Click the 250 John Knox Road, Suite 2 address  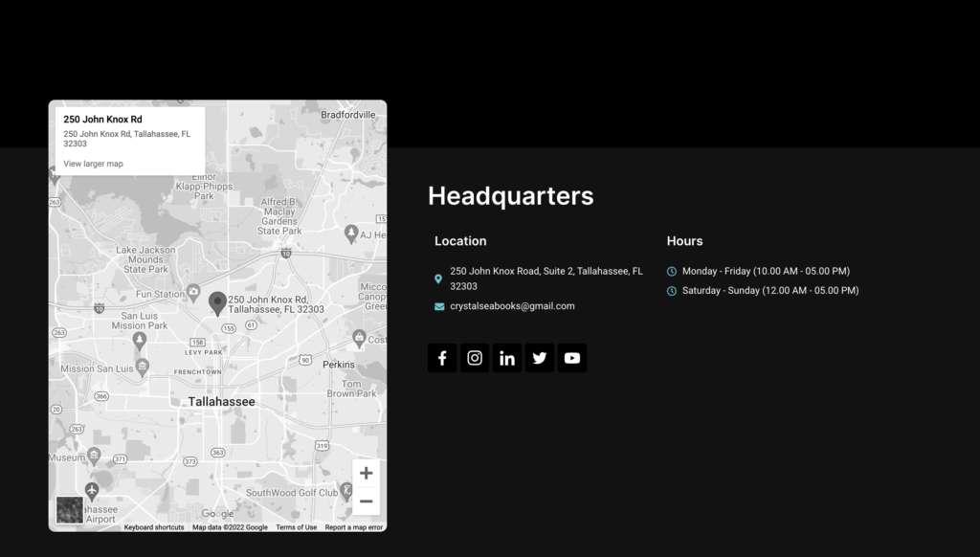point(546,278)
